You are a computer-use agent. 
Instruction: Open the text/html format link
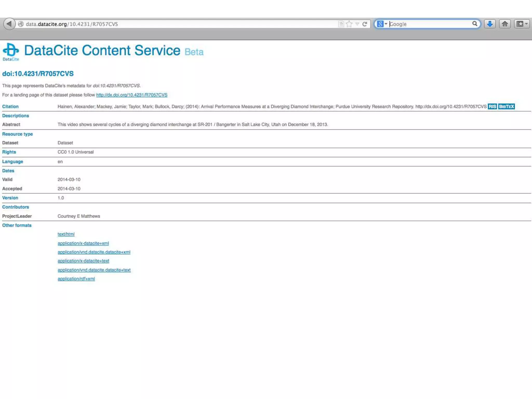click(66, 234)
